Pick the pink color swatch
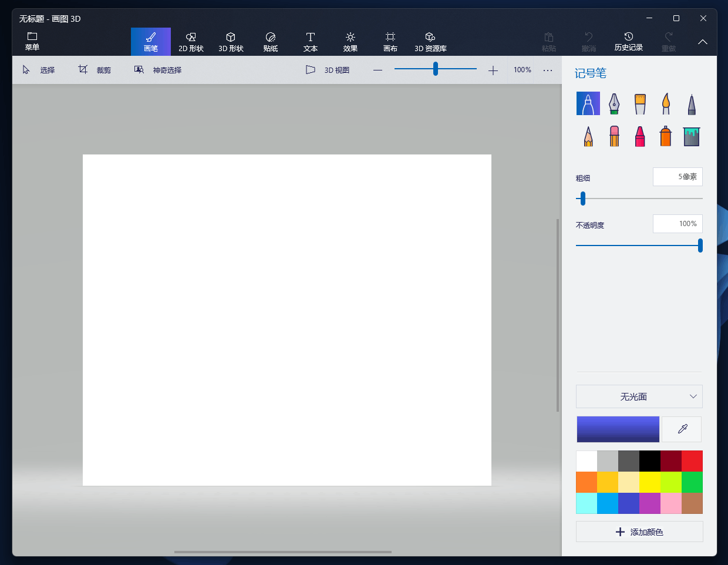 (x=671, y=503)
